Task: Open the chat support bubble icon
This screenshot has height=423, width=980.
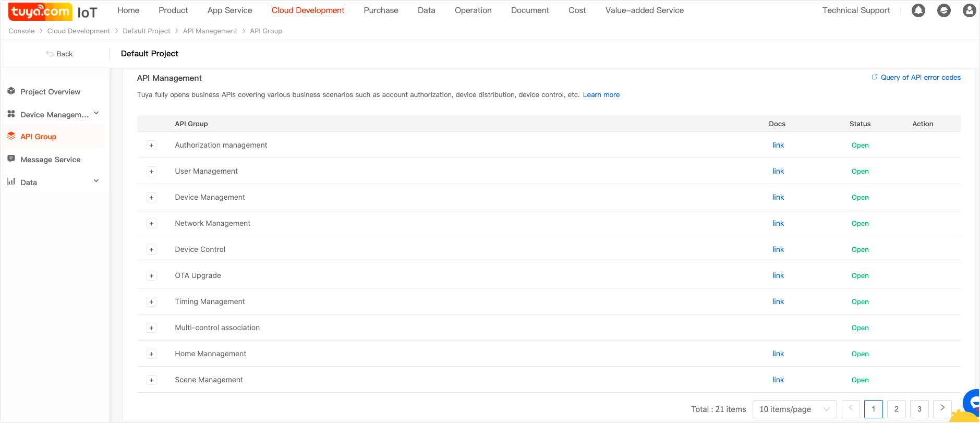Action: [x=972, y=402]
